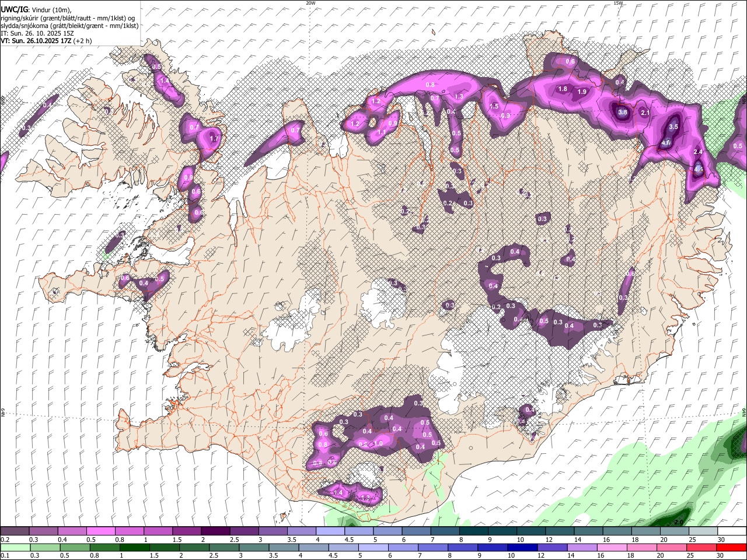Image resolution: width=747 pixels, height=560 pixels.
Task: Click the 3.8 precipitation value on the map
Action: point(623,113)
